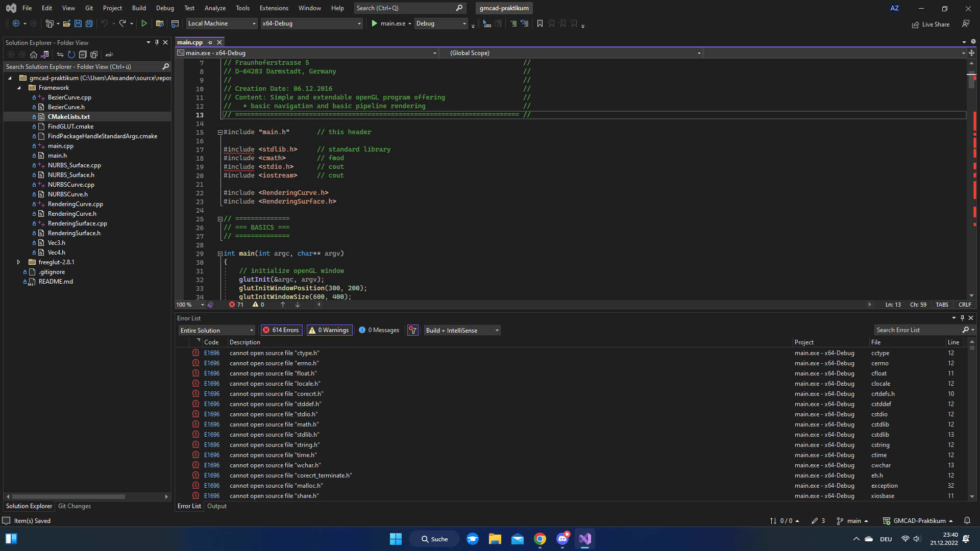Screen dimensions: 980x551
Task: Toggle the 614 Errors filter
Action: point(281,330)
